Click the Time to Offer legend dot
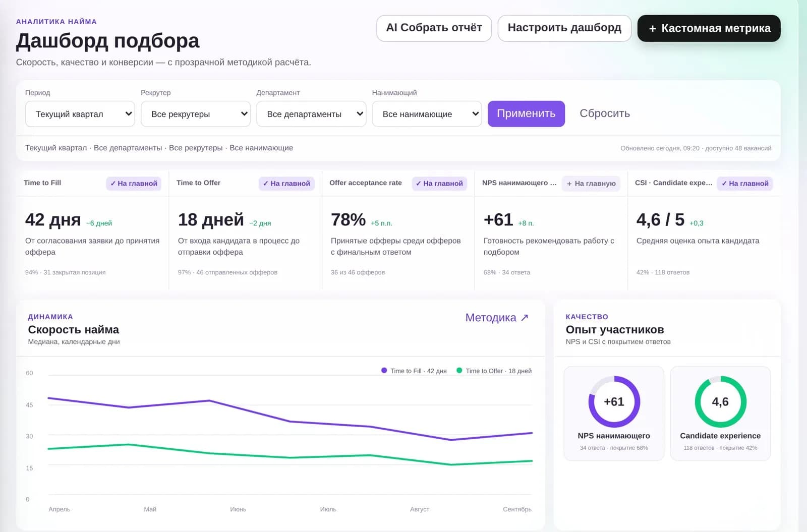Screen dimensions: 807x532 (459, 371)
